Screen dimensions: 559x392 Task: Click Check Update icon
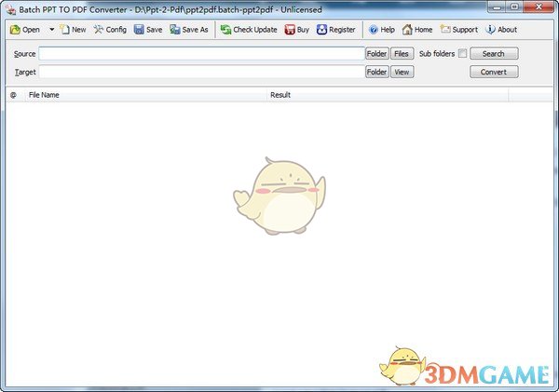point(225,30)
